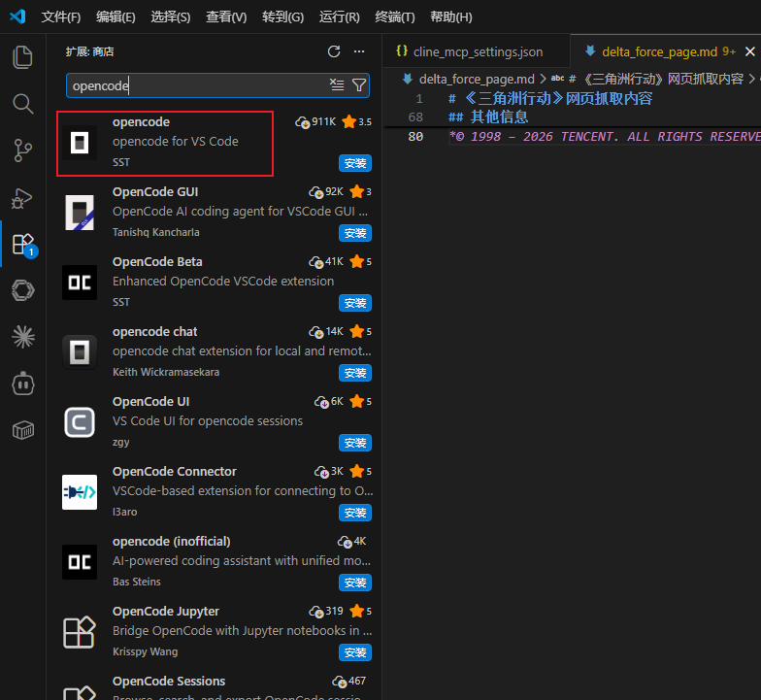Click editor line 1 heading text
Image resolution: width=761 pixels, height=700 pixels.
point(551,99)
